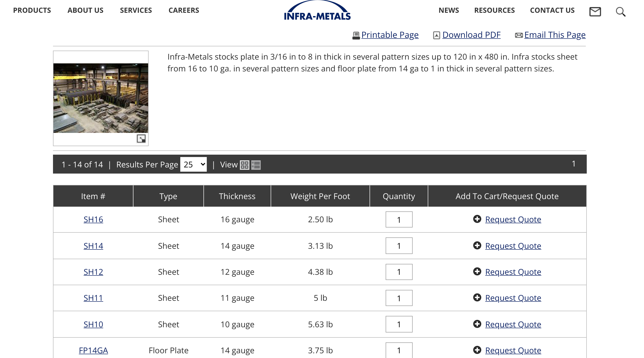Open the Products menu
Viewport: 644px width, 358px height.
coord(32,10)
